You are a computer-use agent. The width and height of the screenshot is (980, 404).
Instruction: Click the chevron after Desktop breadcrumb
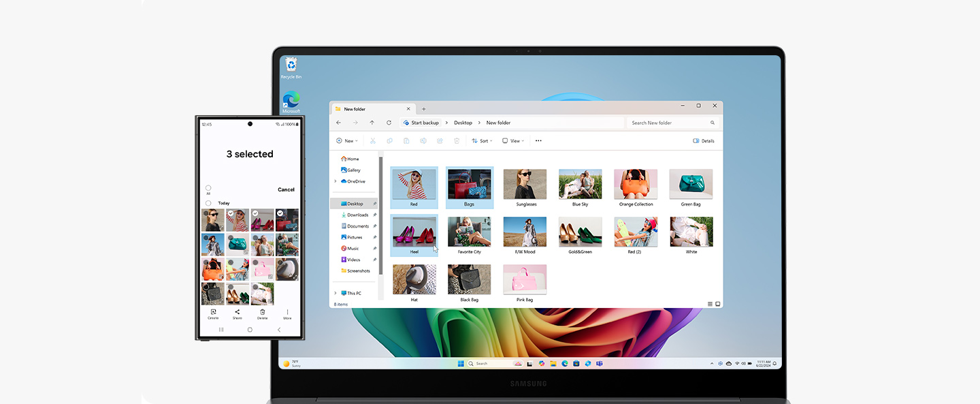[479, 123]
